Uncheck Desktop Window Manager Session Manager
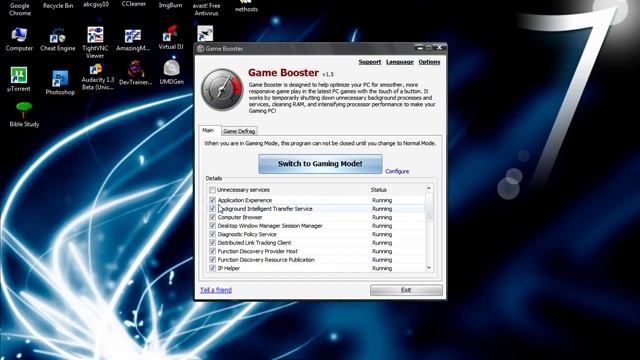Image resolution: width=640 pixels, height=360 pixels. 212,226
